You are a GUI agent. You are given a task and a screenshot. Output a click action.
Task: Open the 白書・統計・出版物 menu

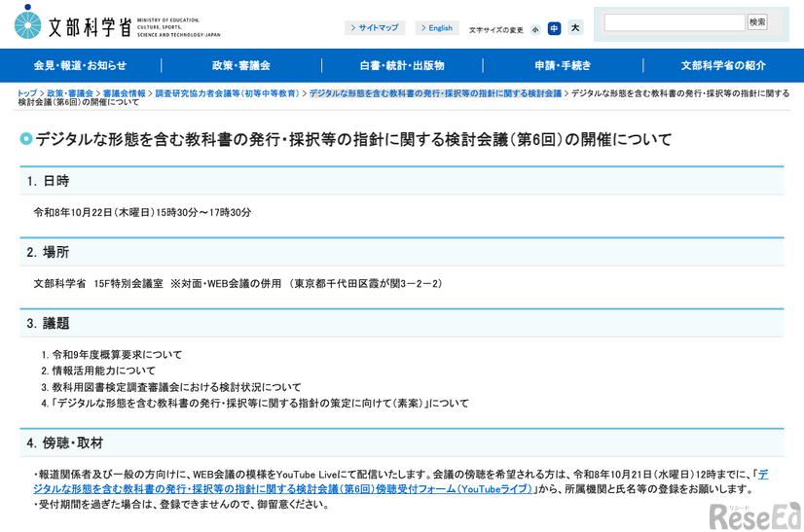402,65
